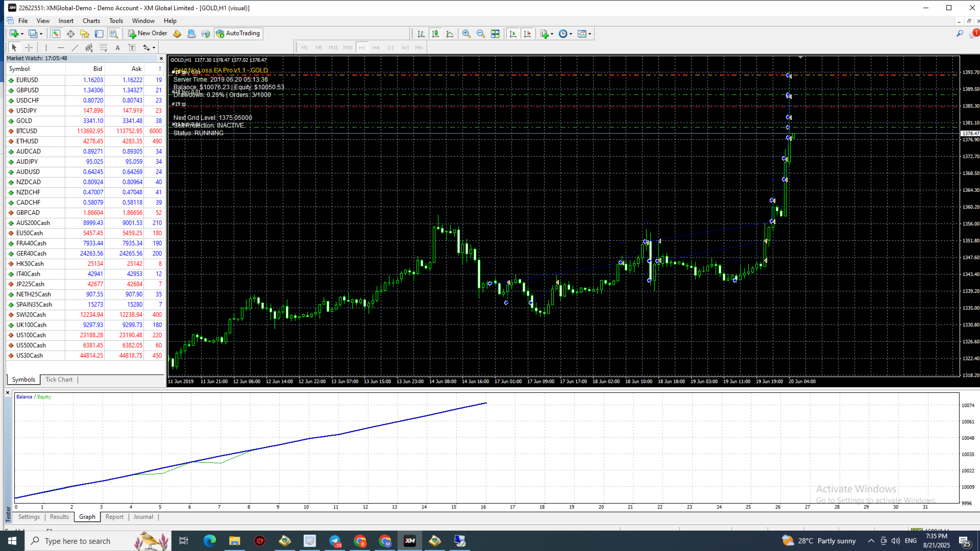
Task: Open the View menu
Action: 43,21
